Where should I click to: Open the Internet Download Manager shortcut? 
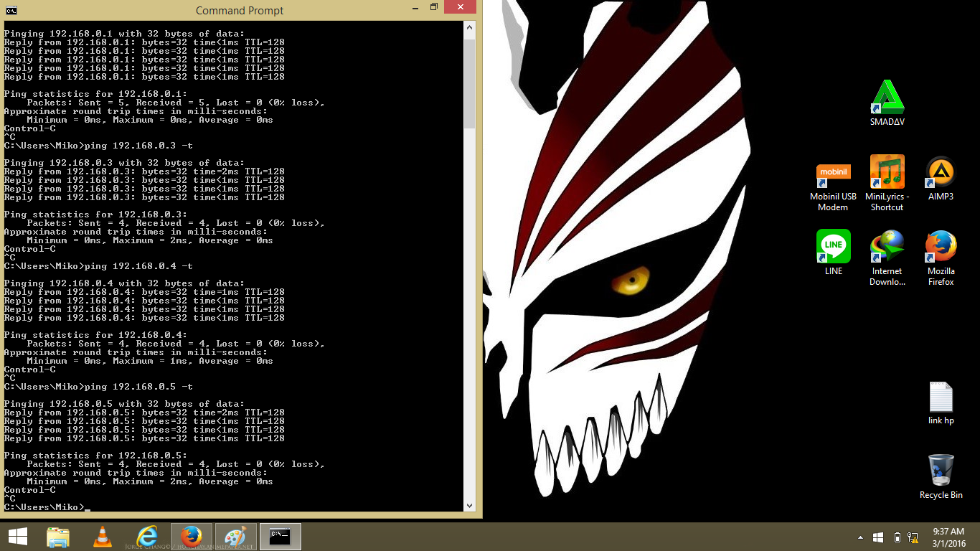887,258
